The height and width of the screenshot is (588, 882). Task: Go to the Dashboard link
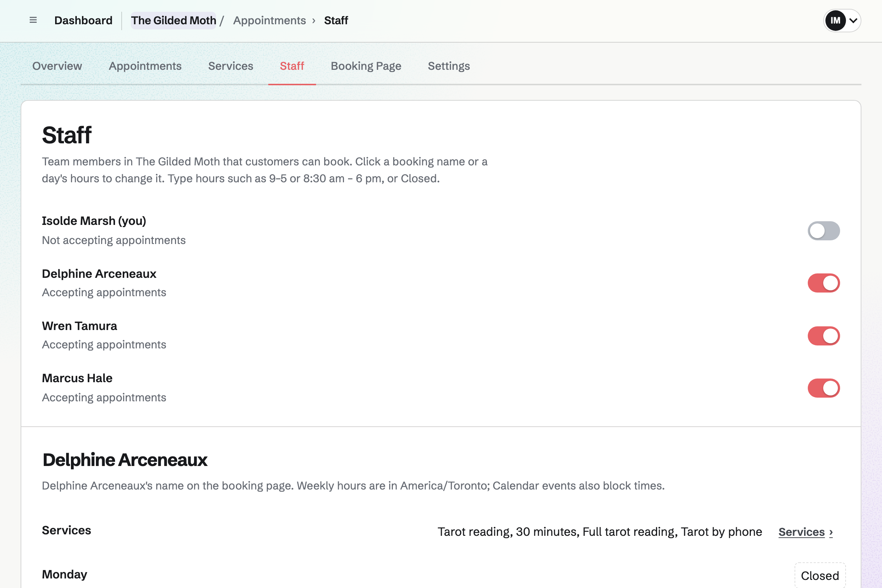click(x=83, y=20)
